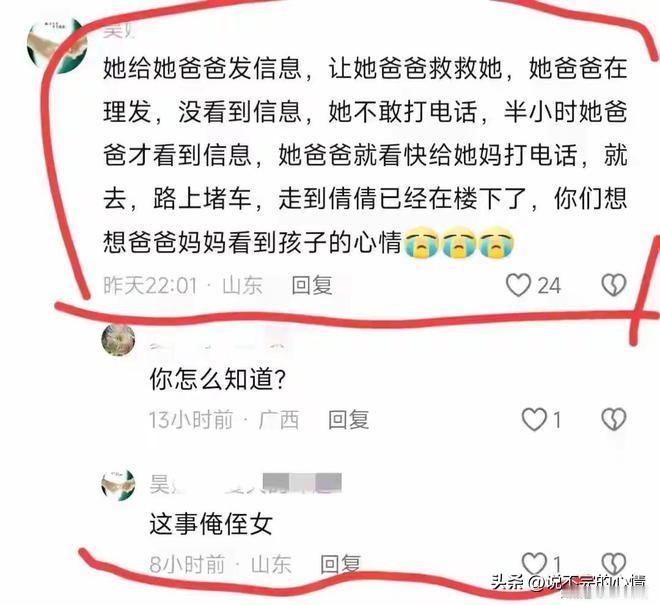Open the blurred username above "你怎么知道?"
The image size is (660, 605).
[218, 344]
